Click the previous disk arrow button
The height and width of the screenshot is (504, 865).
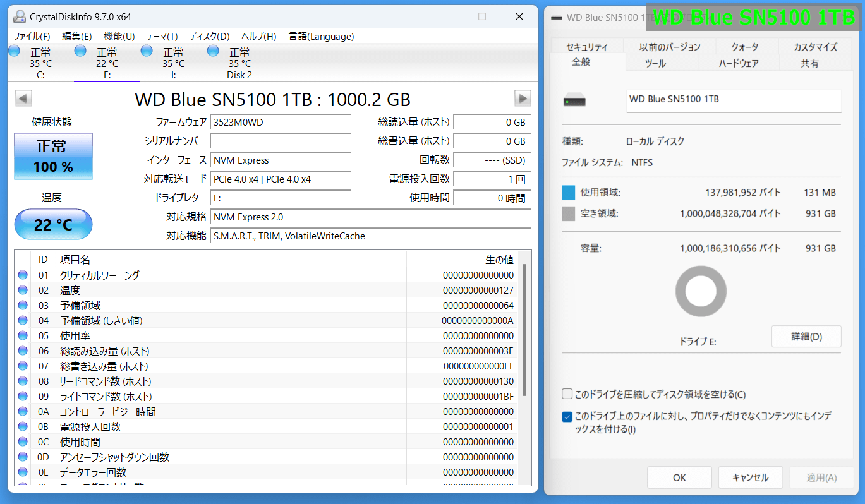pyautogui.click(x=23, y=98)
